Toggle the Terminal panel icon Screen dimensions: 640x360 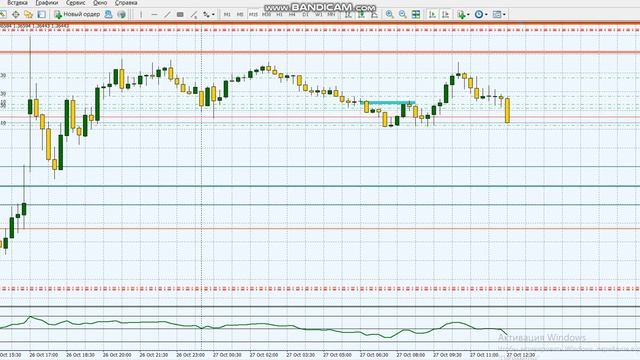tap(42, 14)
